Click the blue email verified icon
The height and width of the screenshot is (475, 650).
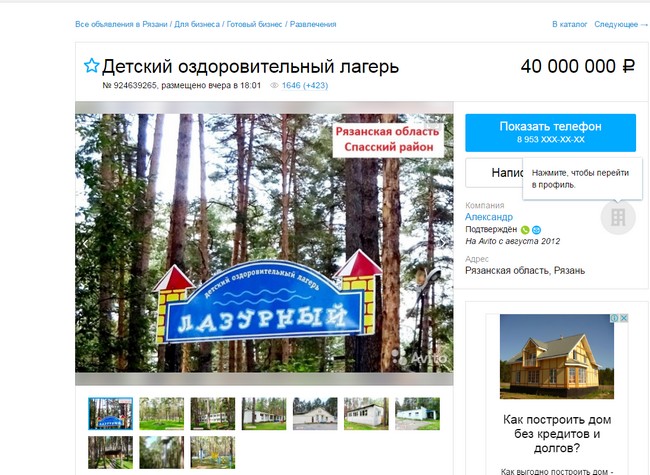[x=536, y=230]
